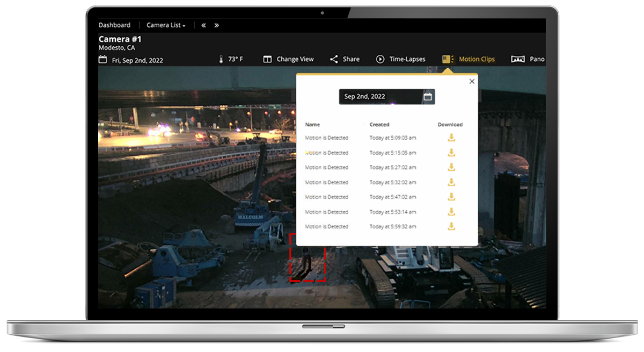Viewport: 644px width, 352px height.
Task: Select Motion is Detected row at 5:15:05 am
Action: [x=327, y=153]
